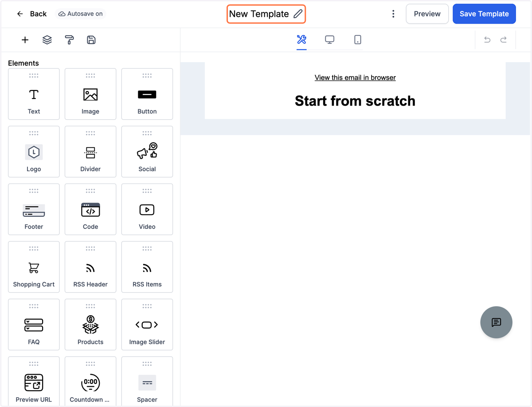Viewport: 532px width, 407px height.
Task: Select the Divider element
Action: tap(90, 152)
